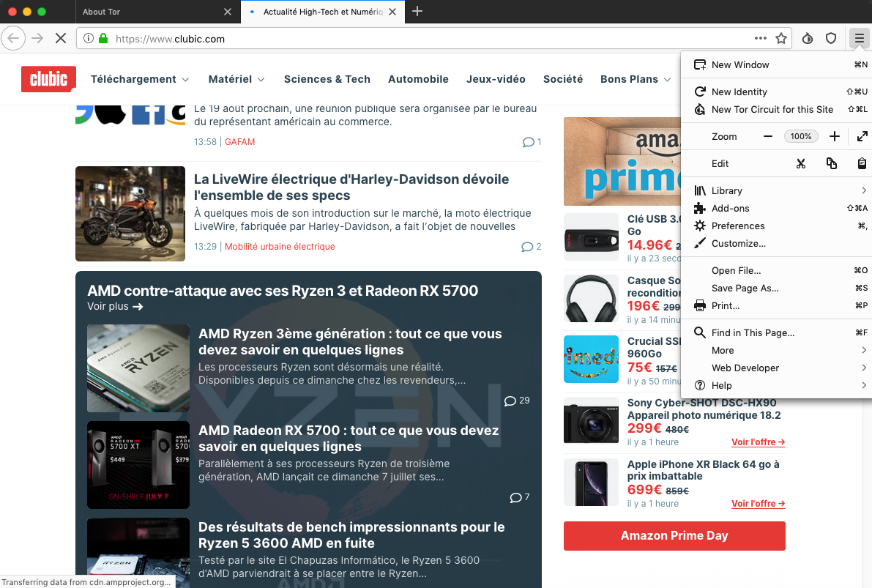Copy selection using the Edit copy icon

pos(832,163)
